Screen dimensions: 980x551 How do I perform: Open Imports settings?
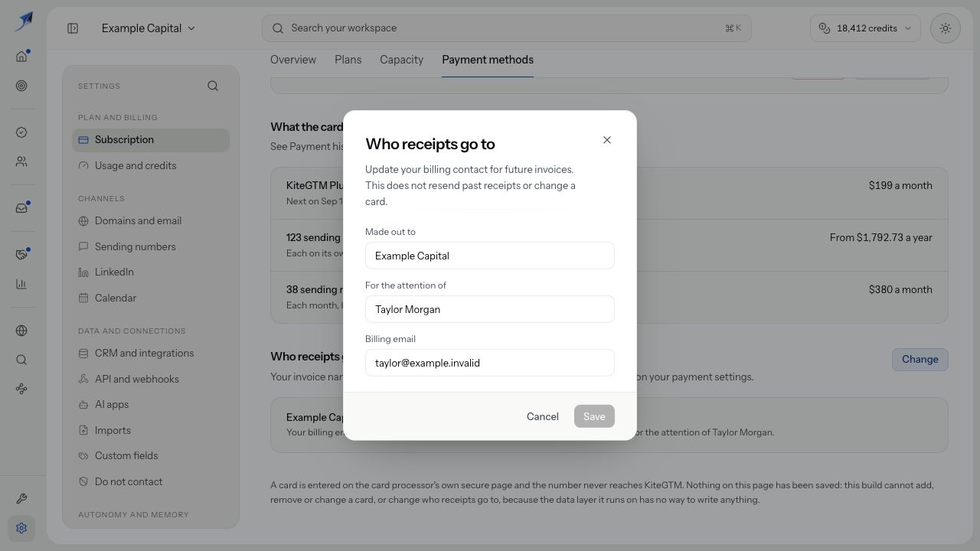pos(151,430)
